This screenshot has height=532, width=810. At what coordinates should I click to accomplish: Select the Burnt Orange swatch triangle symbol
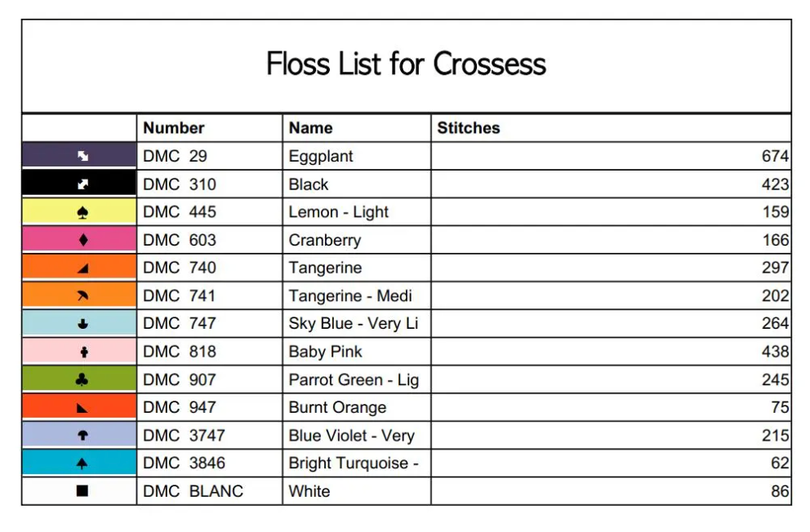tap(82, 407)
